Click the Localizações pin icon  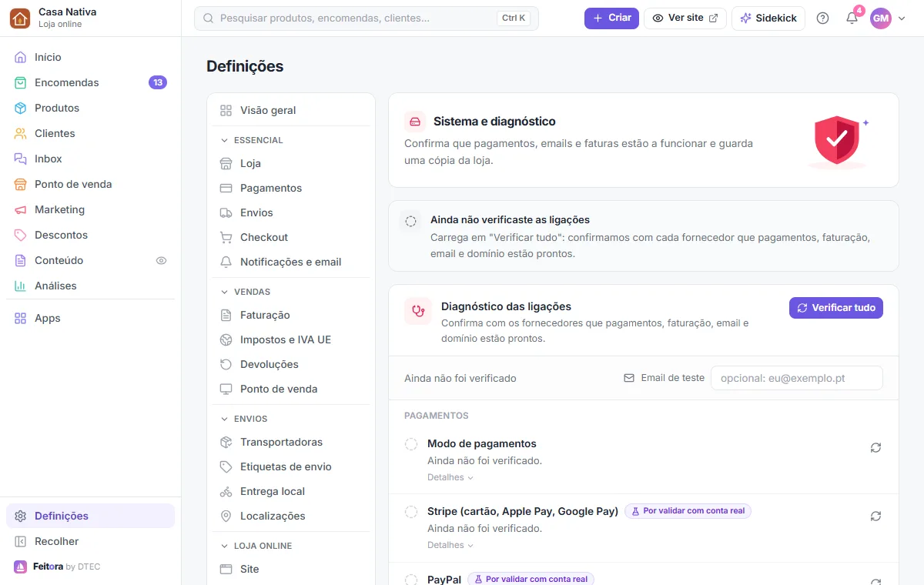click(226, 516)
